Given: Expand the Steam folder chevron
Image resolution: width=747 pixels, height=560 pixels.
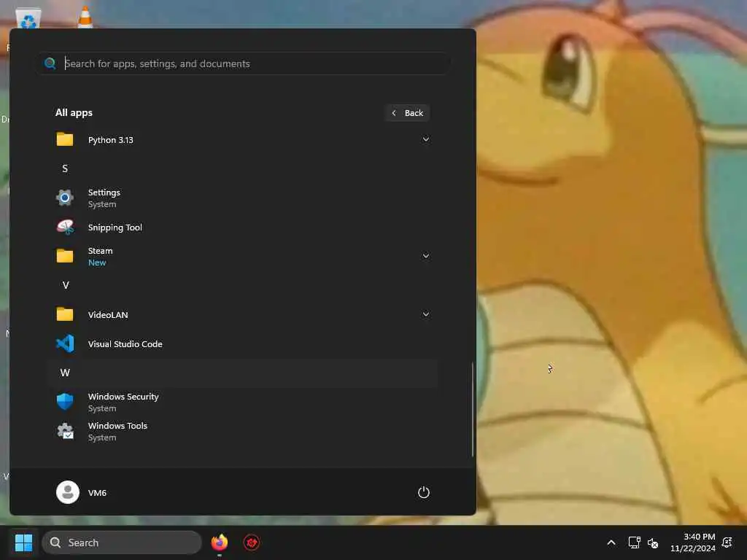Looking at the screenshot, I should pos(426,256).
